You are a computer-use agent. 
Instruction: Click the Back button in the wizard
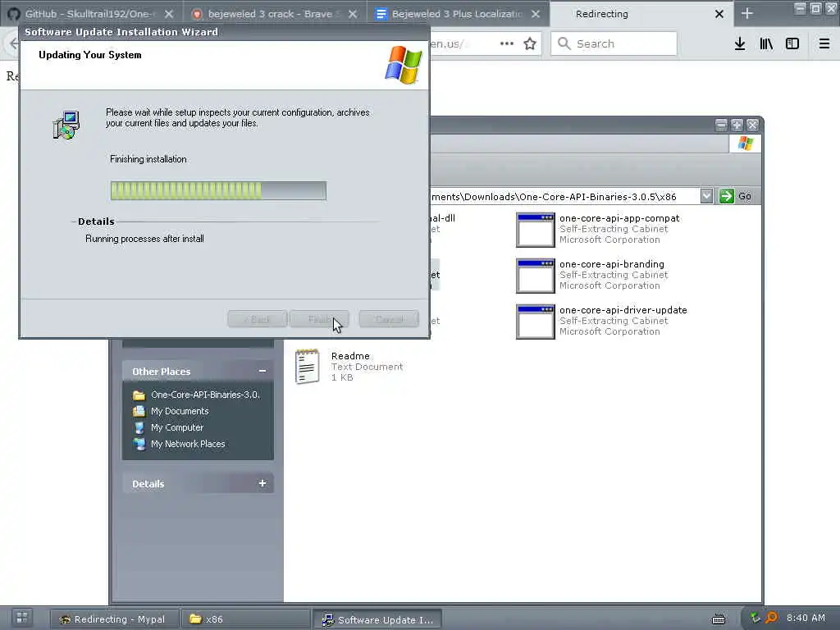[x=257, y=319]
